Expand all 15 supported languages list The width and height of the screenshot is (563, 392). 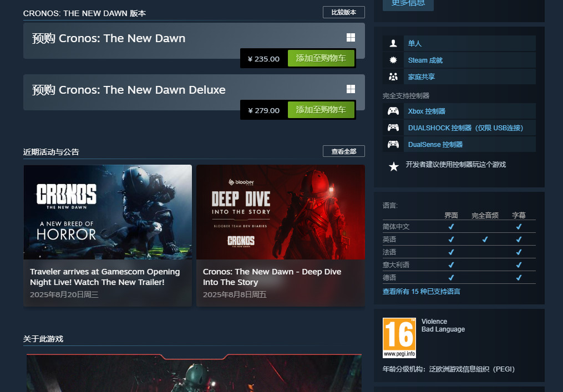421,291
